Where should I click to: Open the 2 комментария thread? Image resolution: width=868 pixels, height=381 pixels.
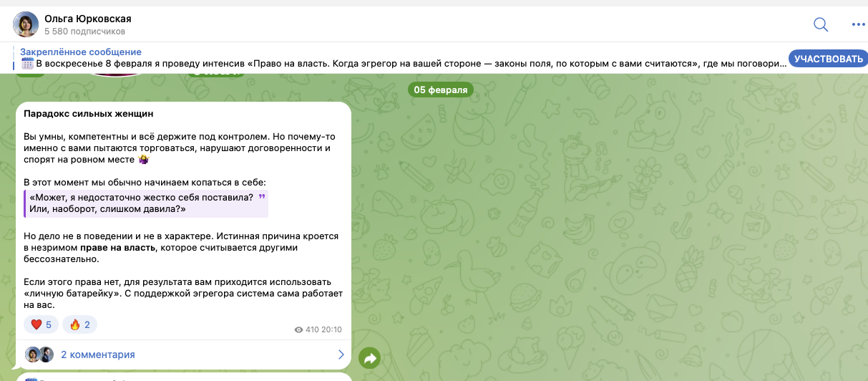click(x=98, y=355)
